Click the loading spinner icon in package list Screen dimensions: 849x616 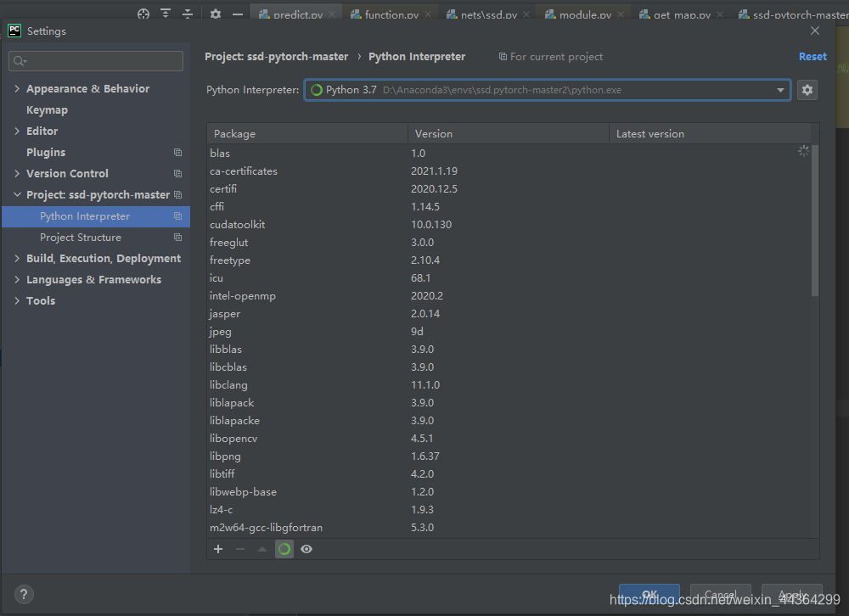coord(803,151)
